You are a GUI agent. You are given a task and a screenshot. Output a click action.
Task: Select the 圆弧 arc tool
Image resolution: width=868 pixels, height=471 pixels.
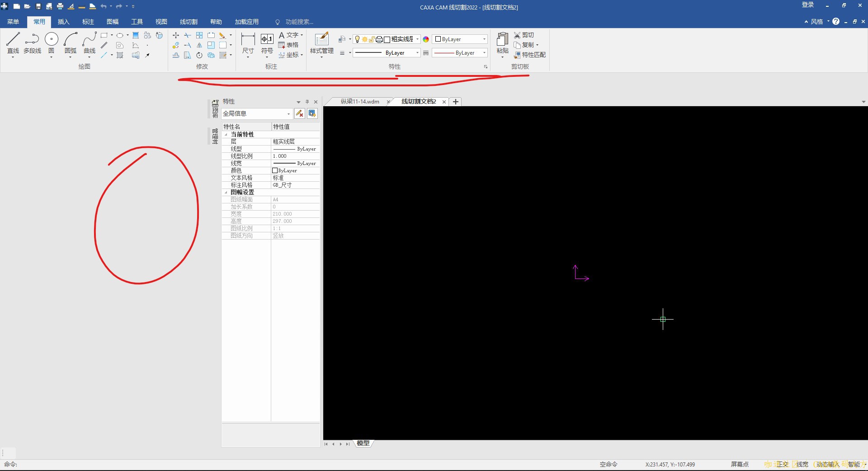pyautogui.click(x=71, y=43)
